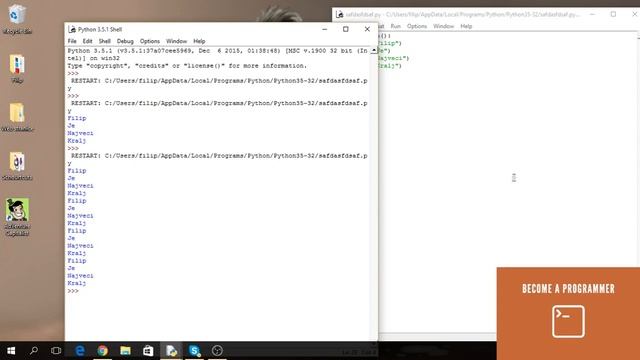Click the Become a Programmer banner
The image size is (640, 360).
coord(568,313)
